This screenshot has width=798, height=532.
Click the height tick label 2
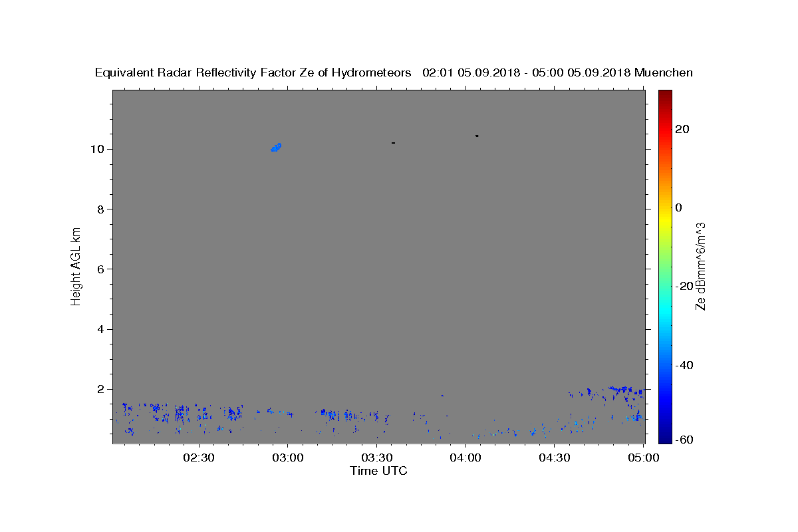[102, 389]
